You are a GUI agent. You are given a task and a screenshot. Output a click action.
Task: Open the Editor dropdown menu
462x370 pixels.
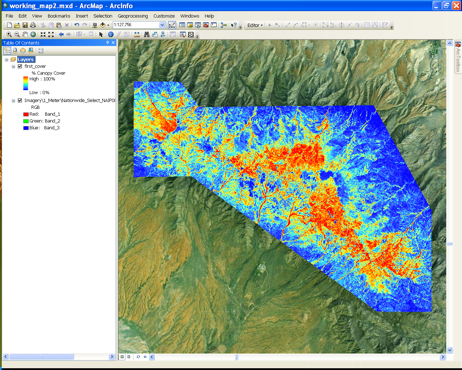point(255,25)
